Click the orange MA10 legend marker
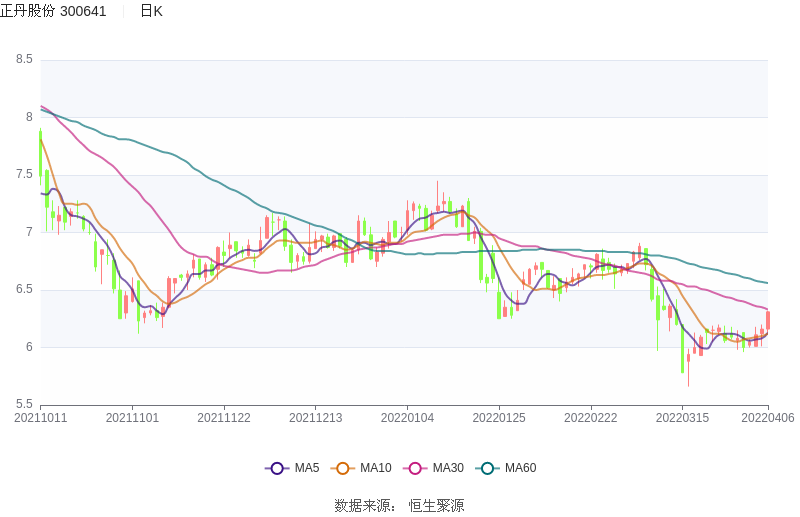Screen dimensions: 800x517 (x=343, y=468)
